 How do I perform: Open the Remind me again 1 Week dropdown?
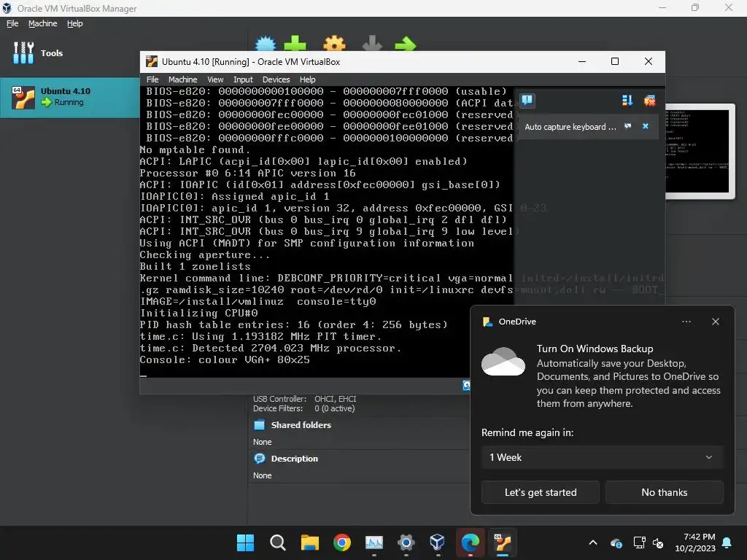click(x=602, y=457)
